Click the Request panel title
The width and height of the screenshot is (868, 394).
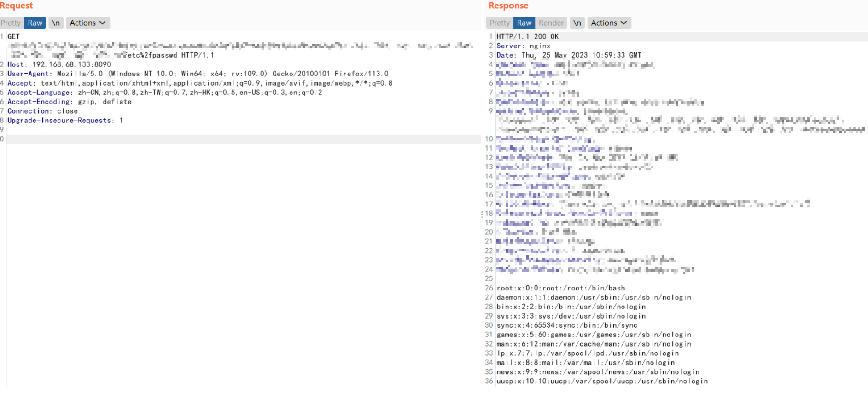17,6
